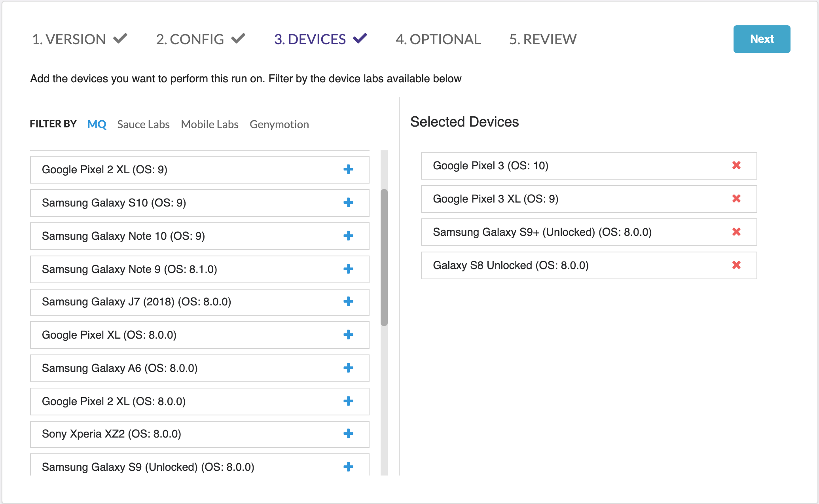The image size is (819, 504).
Task: Add Samsung Galaxy Note 9 device
Action: coord(348,269)
